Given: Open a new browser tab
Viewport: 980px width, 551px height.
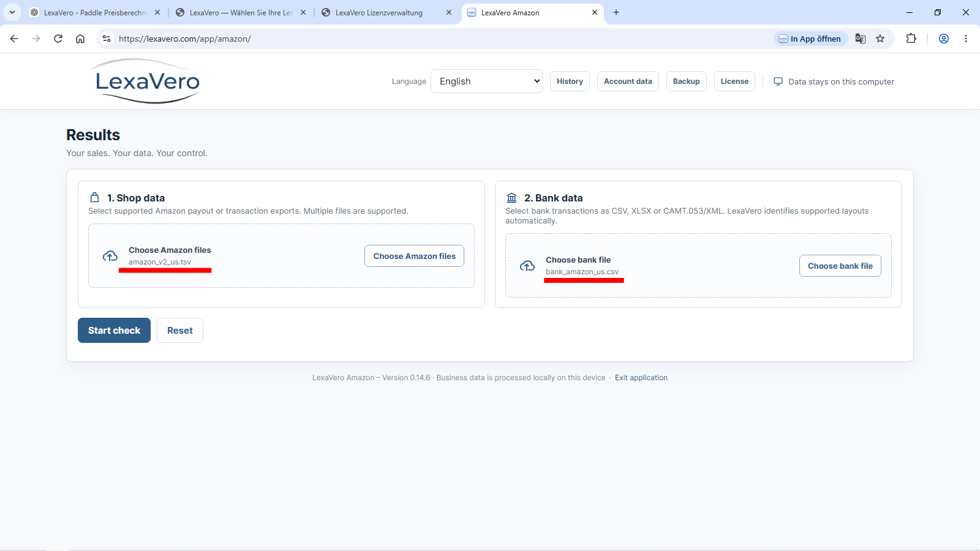Looking at the screenshot, I should click(x=616, y=12).
